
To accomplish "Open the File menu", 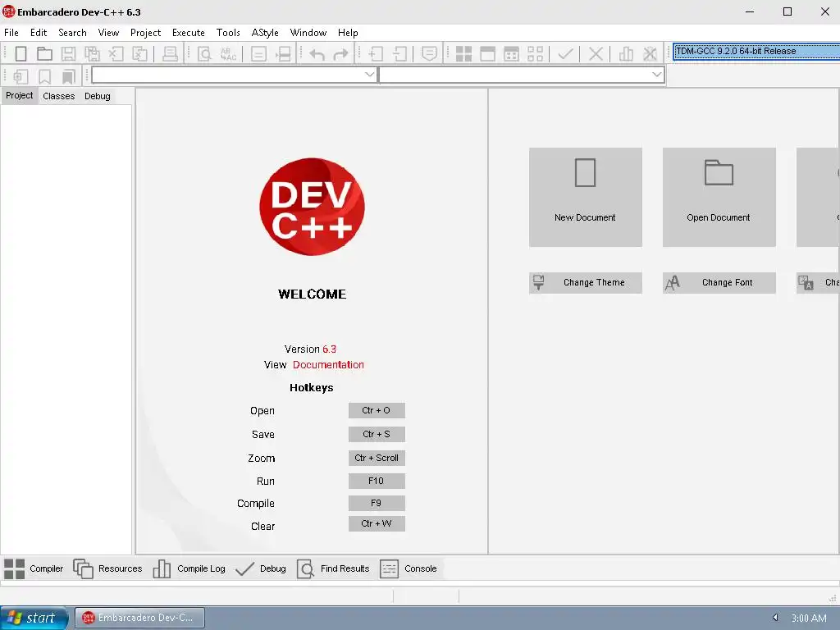I will [x=11, y=33].
